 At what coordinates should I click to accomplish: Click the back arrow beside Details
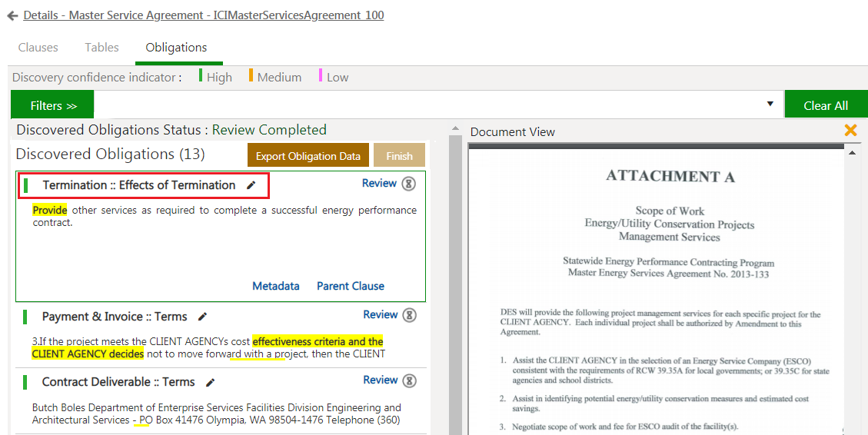point(12,15)
